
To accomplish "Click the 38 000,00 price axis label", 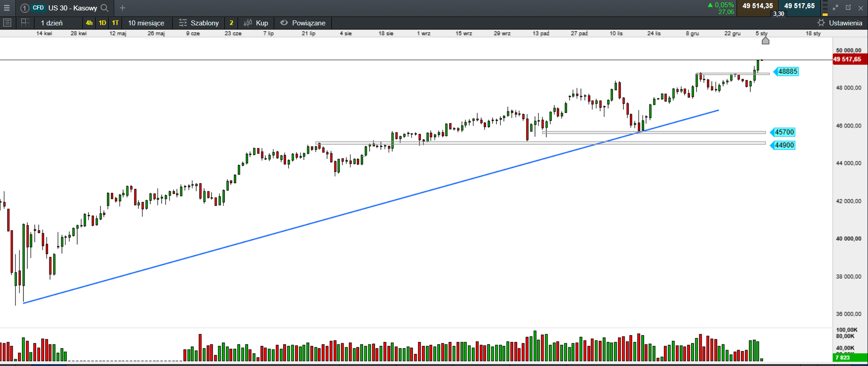I will (849, 276).
